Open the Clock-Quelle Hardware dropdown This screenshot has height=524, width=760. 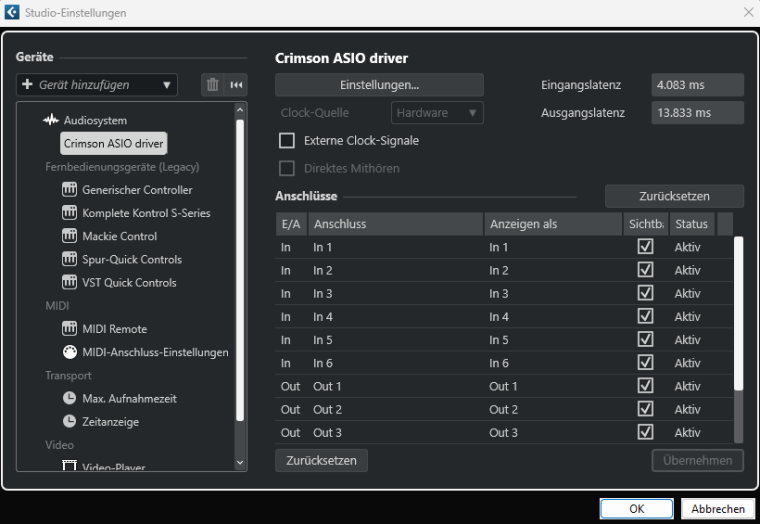(437, 113)
